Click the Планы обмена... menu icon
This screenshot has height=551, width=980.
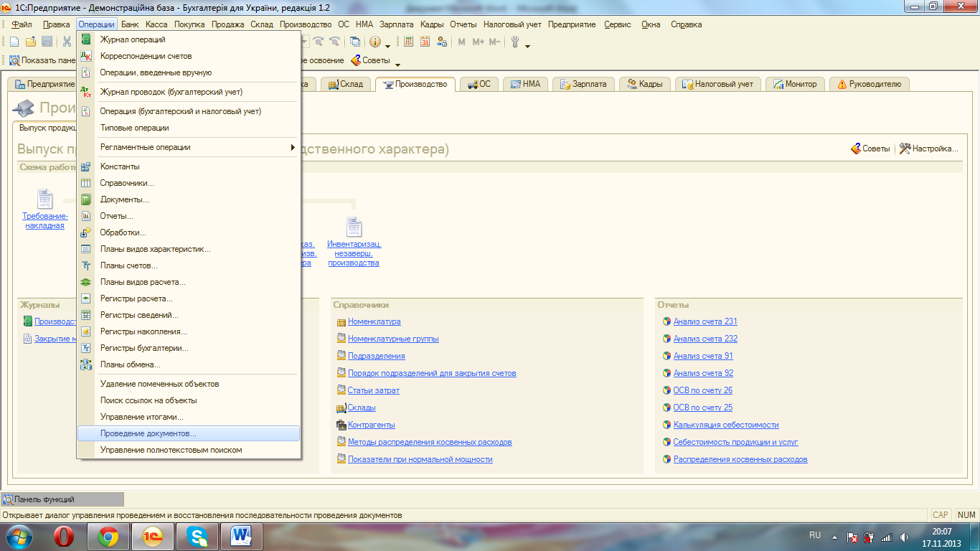(x=86, y=364)
